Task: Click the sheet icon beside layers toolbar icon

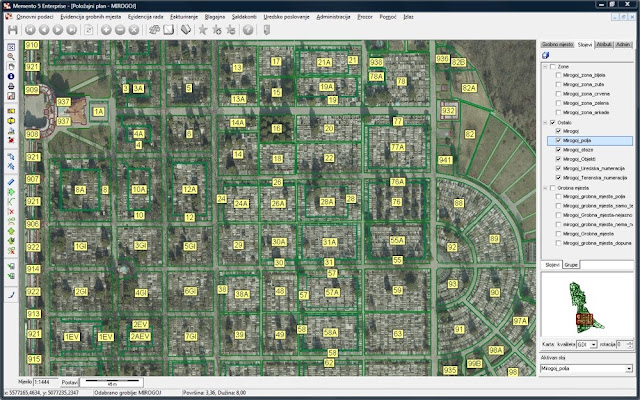Action: pyautogui.click(x=169, y=30)
